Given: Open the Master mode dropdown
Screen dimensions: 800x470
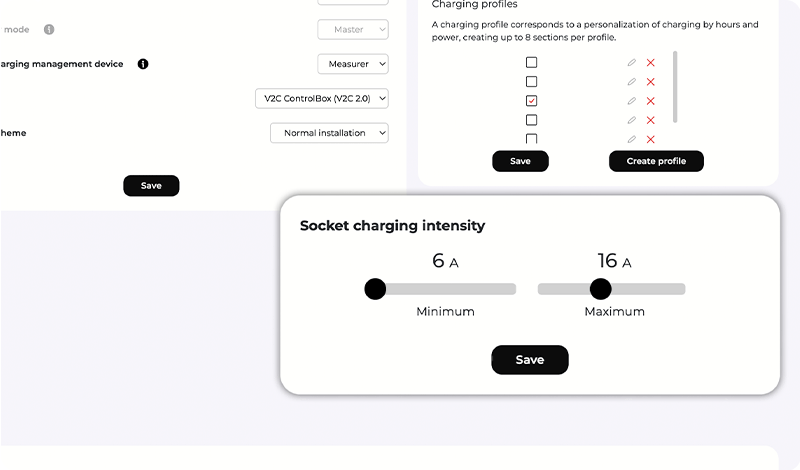Looking at the screenshot, I should (x=353, y=30).
